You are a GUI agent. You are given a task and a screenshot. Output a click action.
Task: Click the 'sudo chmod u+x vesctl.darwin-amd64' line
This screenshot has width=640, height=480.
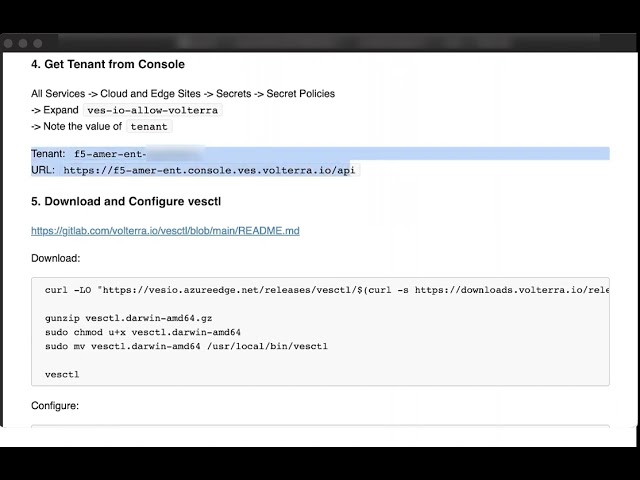pos(143,332)
